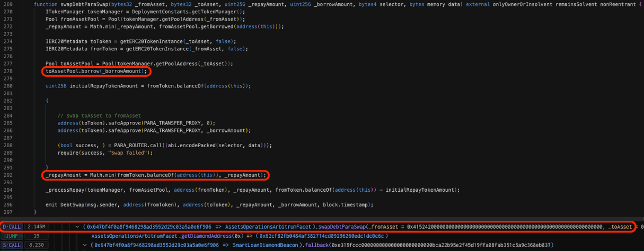
Task: Click the "swap toAsset to fromAsset" comment
Action: pyautogui.click(x=99, y=115)
